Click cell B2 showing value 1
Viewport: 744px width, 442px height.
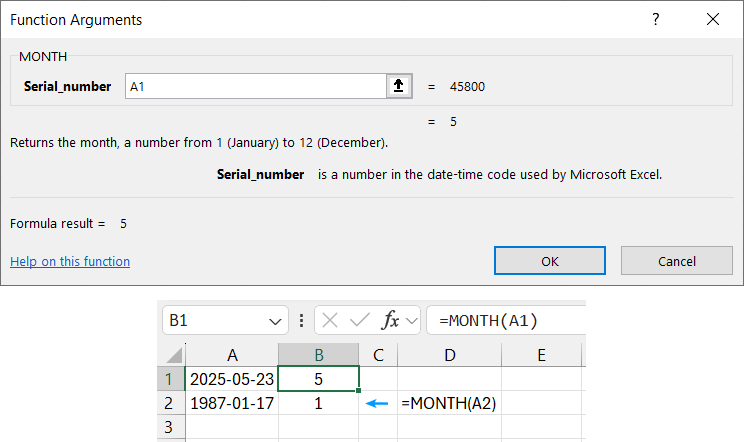point(318,403)
